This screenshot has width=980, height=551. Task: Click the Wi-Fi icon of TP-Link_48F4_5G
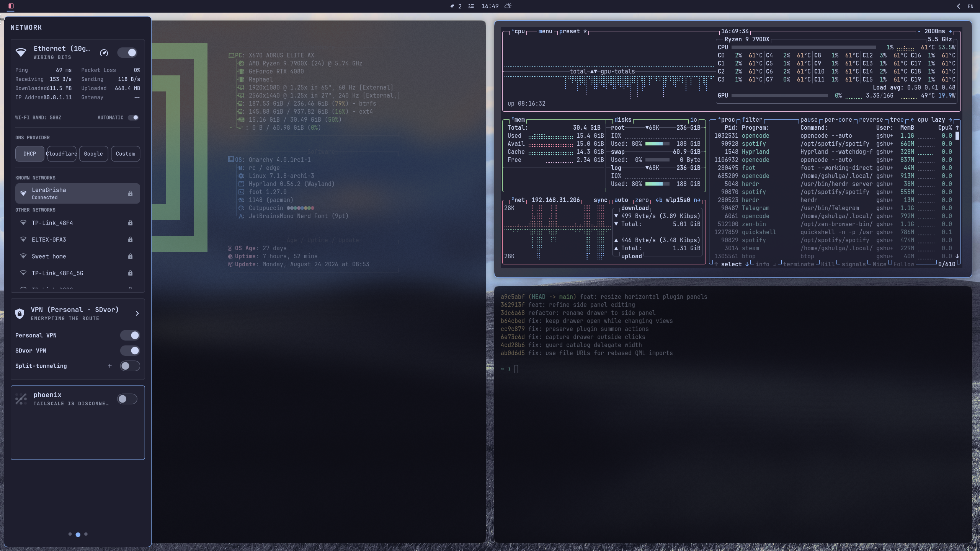pos(23,273)
